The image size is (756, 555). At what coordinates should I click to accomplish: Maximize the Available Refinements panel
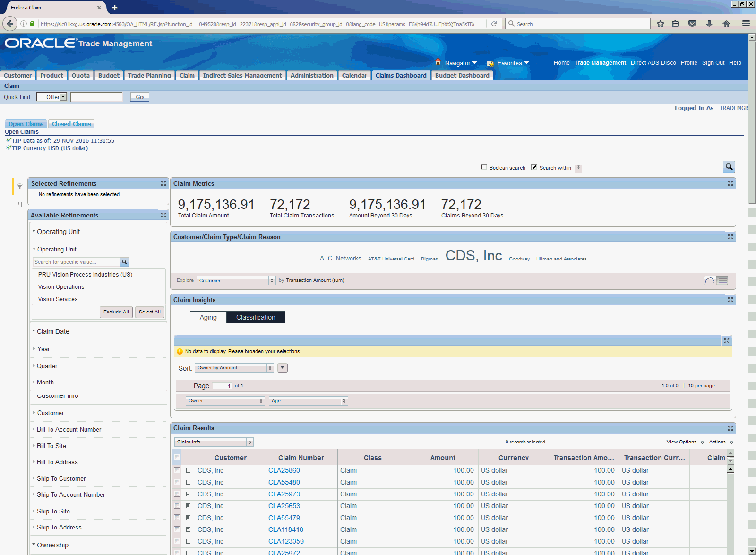(163, 215)
